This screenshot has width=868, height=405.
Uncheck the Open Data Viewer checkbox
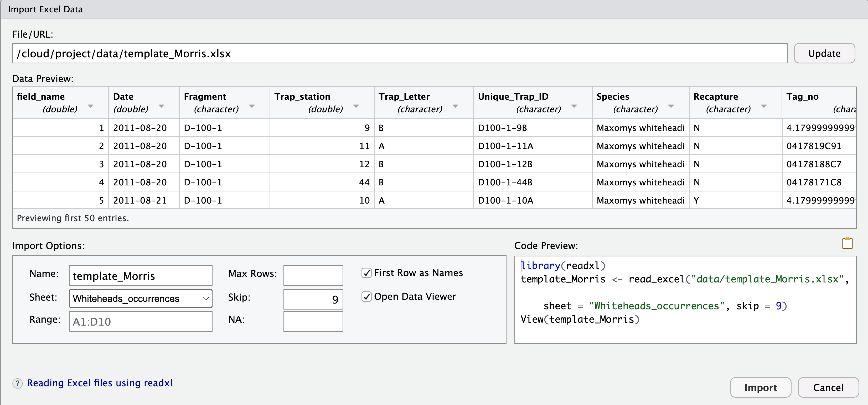coord(366,296)
